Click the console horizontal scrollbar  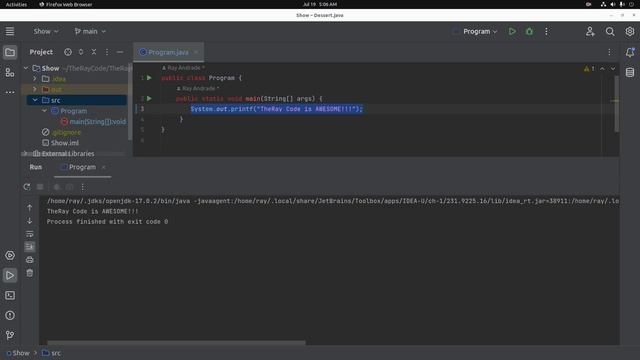pos(176,343)
